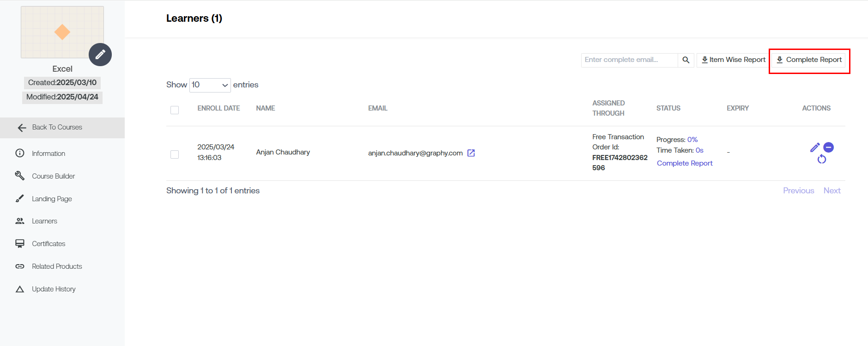Check the box for Anjan Chaudhary row

[x=175, y=154]
